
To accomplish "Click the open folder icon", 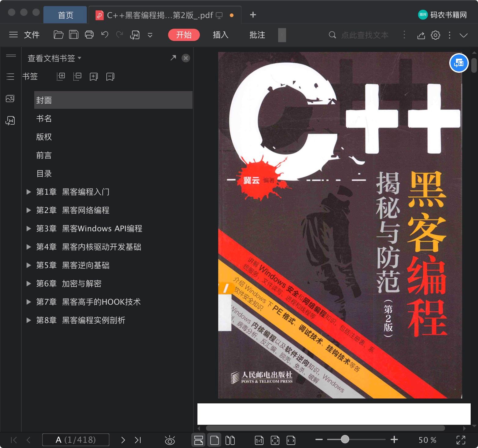I will click(58, 35).
